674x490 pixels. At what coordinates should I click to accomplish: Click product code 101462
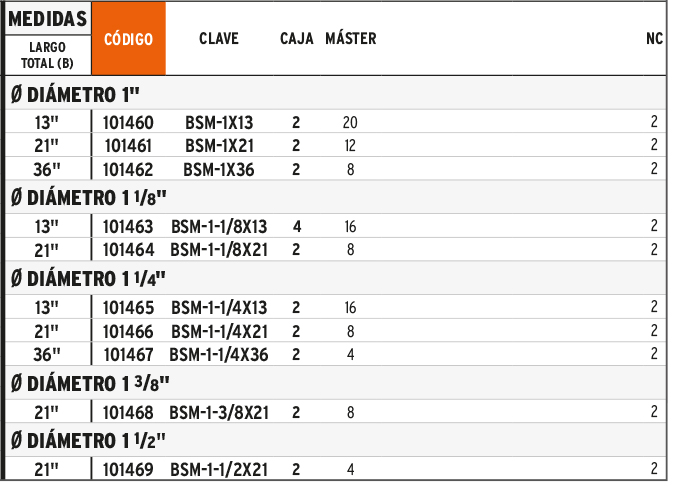point(128,170)
